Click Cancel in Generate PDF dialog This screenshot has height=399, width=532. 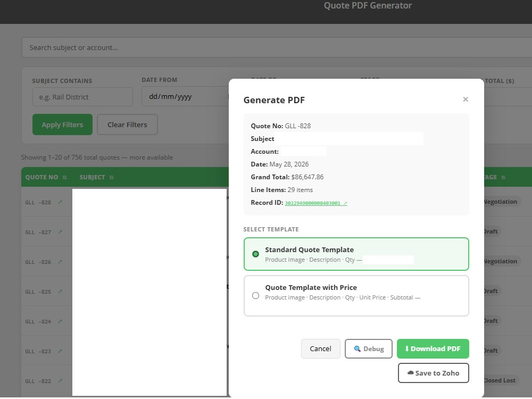320,348
